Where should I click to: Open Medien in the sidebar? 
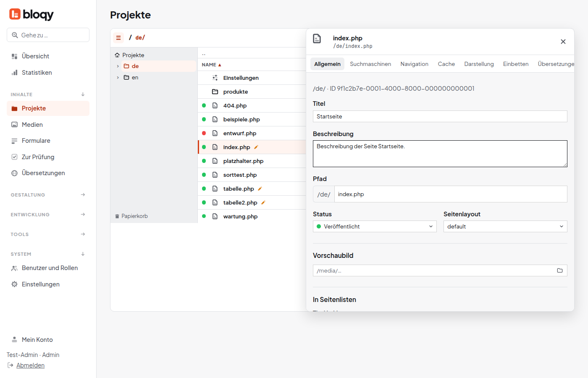click(x=48, y=125)
